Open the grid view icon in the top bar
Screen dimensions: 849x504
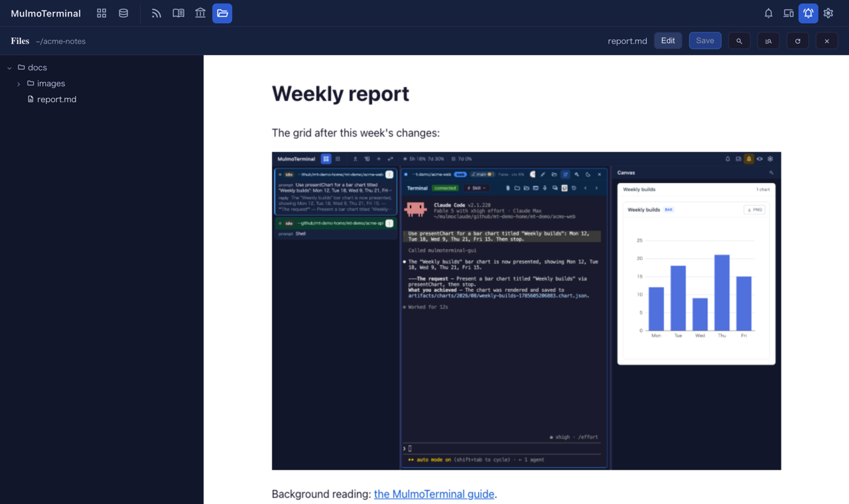(101, 13)
